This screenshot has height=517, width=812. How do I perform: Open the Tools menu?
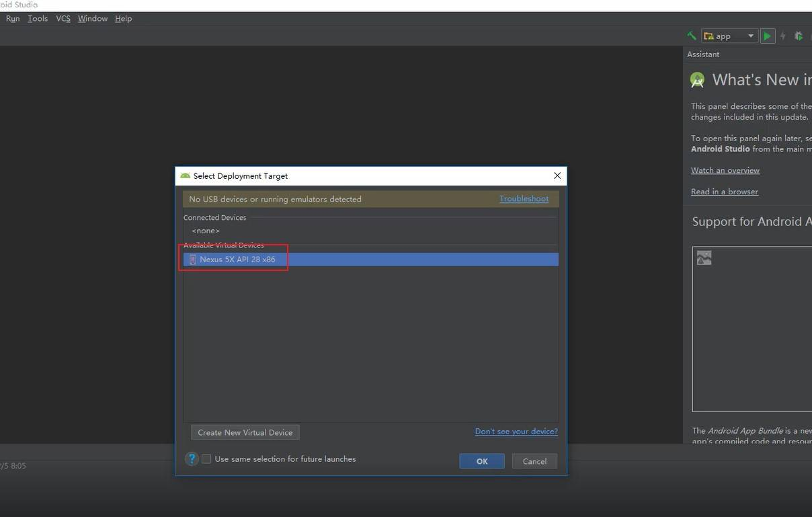click(x=38, y=19)
